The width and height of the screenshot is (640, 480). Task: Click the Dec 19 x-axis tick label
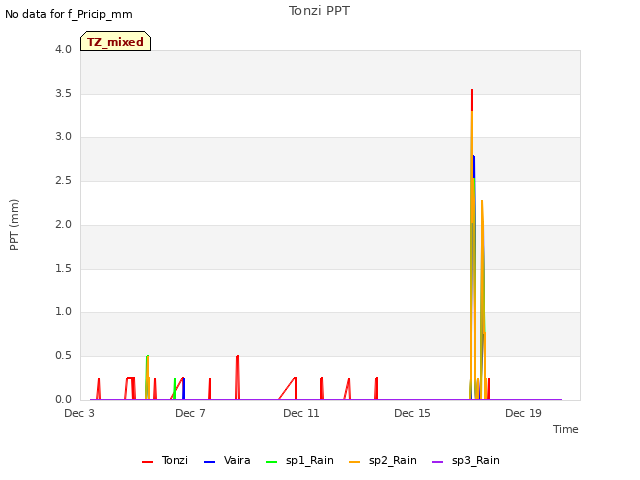523,413
